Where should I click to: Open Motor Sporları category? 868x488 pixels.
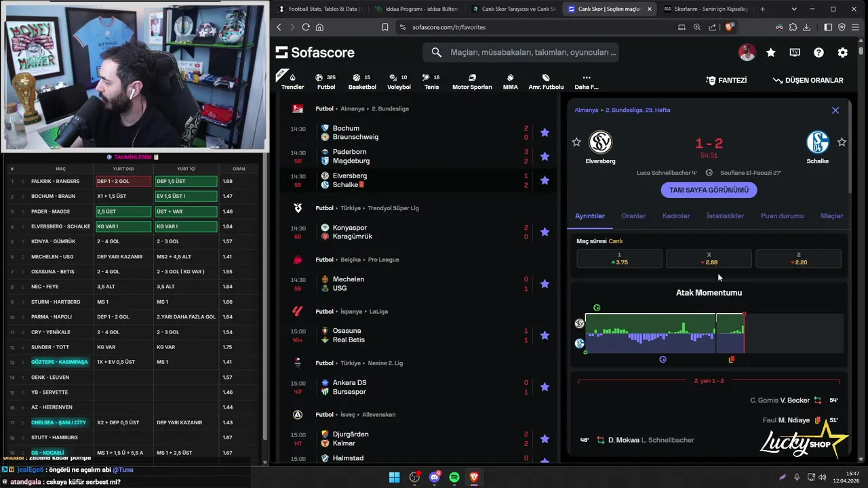(x=472, y=81)
